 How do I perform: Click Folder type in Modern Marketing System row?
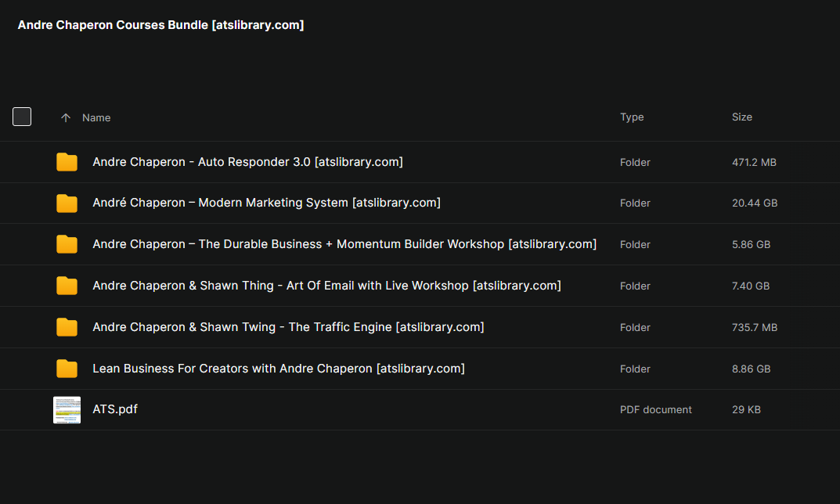(635, 203)
